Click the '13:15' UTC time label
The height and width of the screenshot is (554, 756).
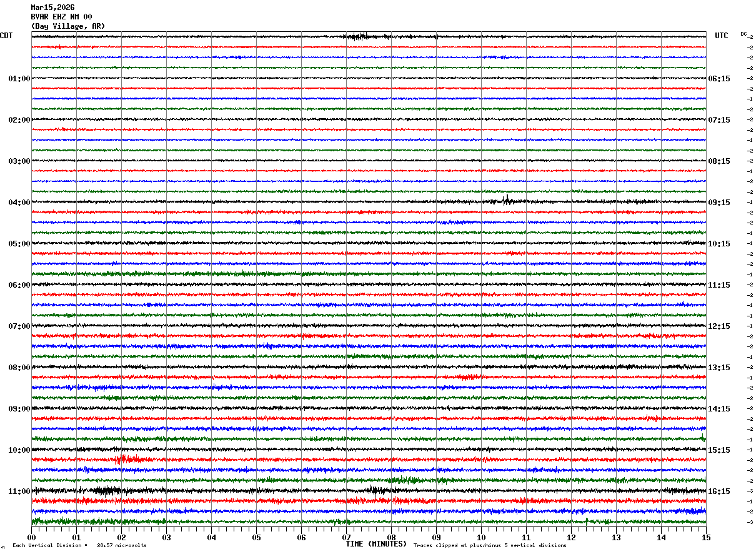pos(719,368)
